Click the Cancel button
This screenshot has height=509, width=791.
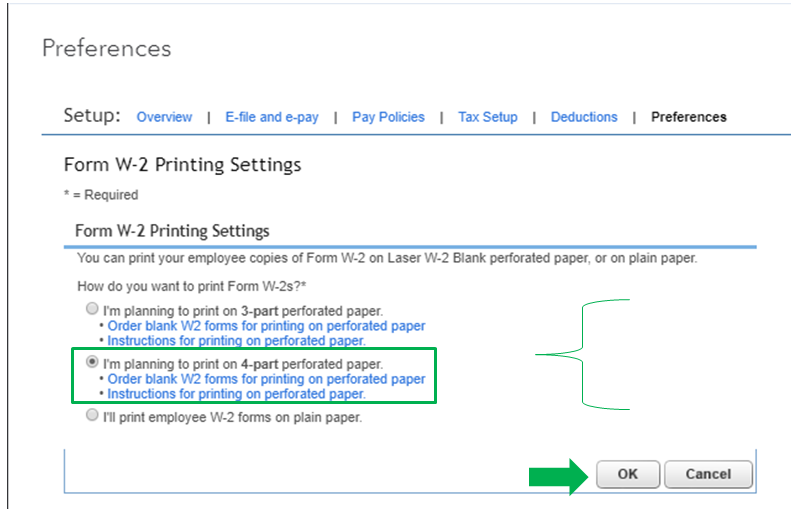pos(708,474)
